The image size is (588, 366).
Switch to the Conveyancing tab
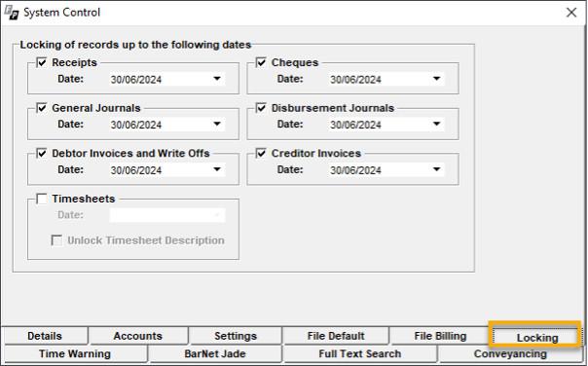pyautogui.click(x=510, y=353)
